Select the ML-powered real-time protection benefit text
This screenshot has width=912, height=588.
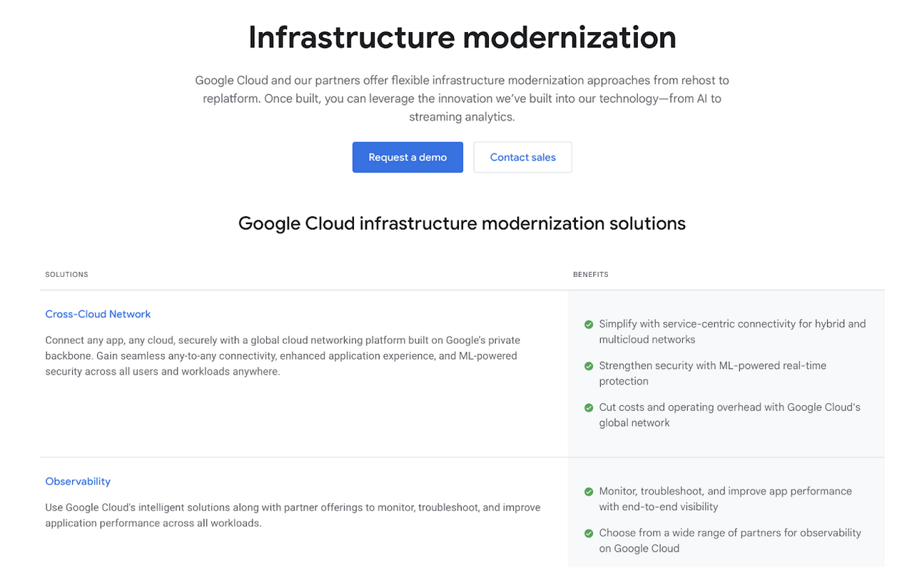click(x=714, y=373)
